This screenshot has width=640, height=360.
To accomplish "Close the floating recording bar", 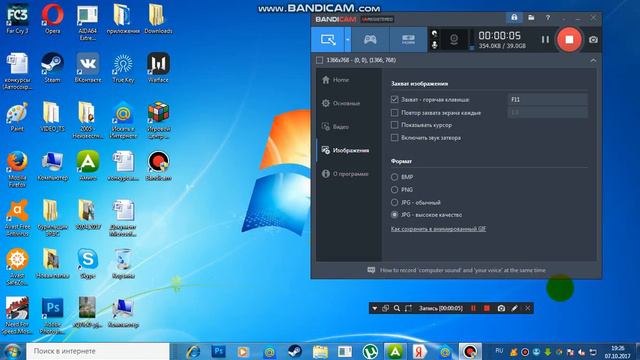I will tap(527, 309).
